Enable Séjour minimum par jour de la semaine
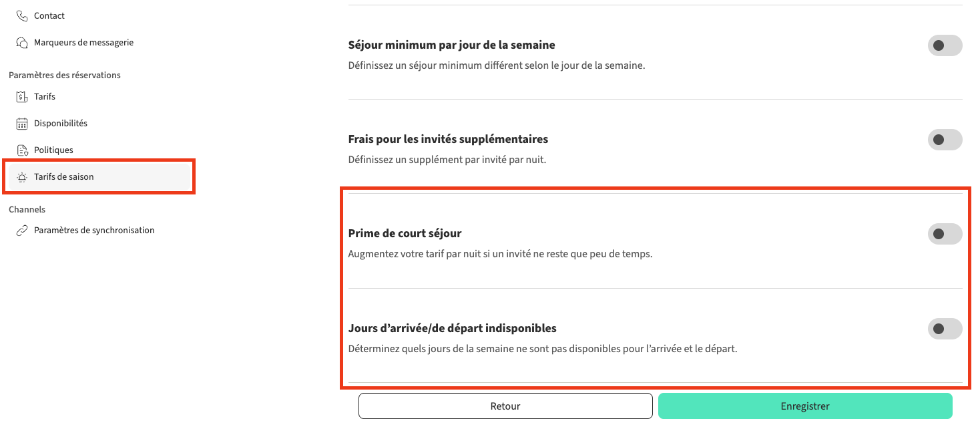Screen dimensions: 980x425 point(945,45)
